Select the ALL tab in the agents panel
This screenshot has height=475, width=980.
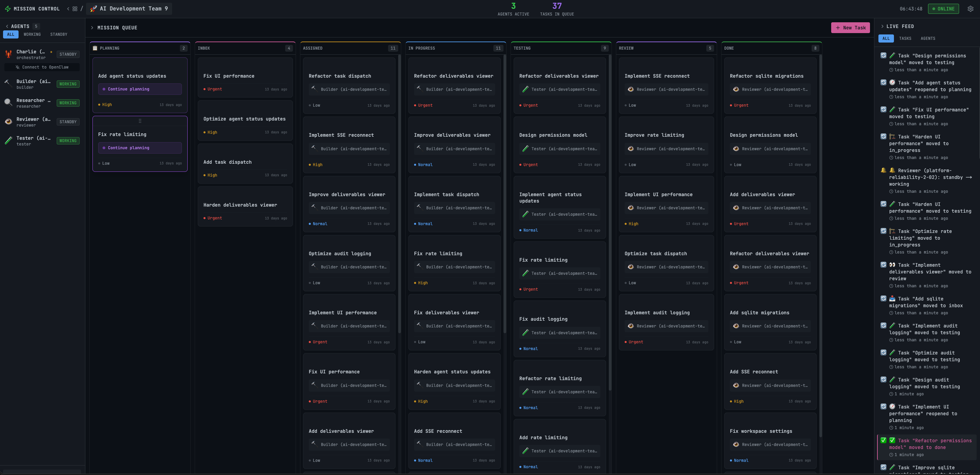click(10, 34)
